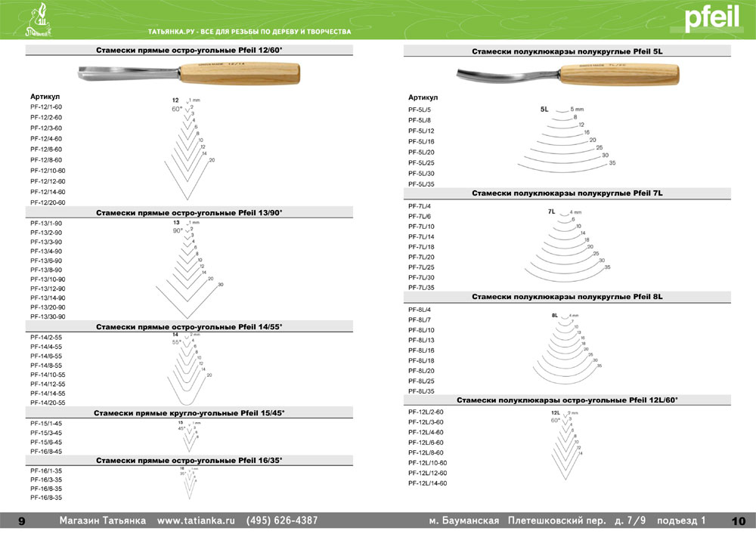Select heading Стамески прямые остро-угольные Pfeil 13/90°

(189, 213)
